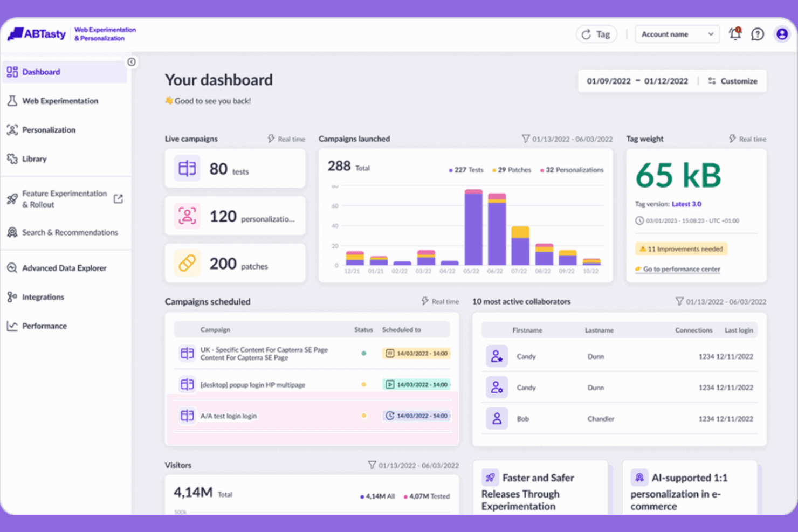This screenshot has width=798, height=532.
Task: Click the Customize button
Action: click(733, 81)
